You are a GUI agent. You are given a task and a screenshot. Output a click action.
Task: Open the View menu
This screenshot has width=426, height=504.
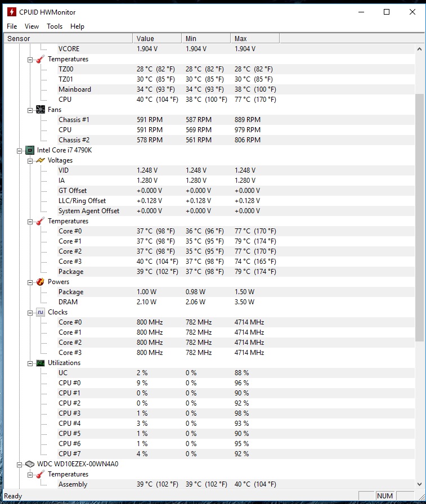(x=32, y=26)
